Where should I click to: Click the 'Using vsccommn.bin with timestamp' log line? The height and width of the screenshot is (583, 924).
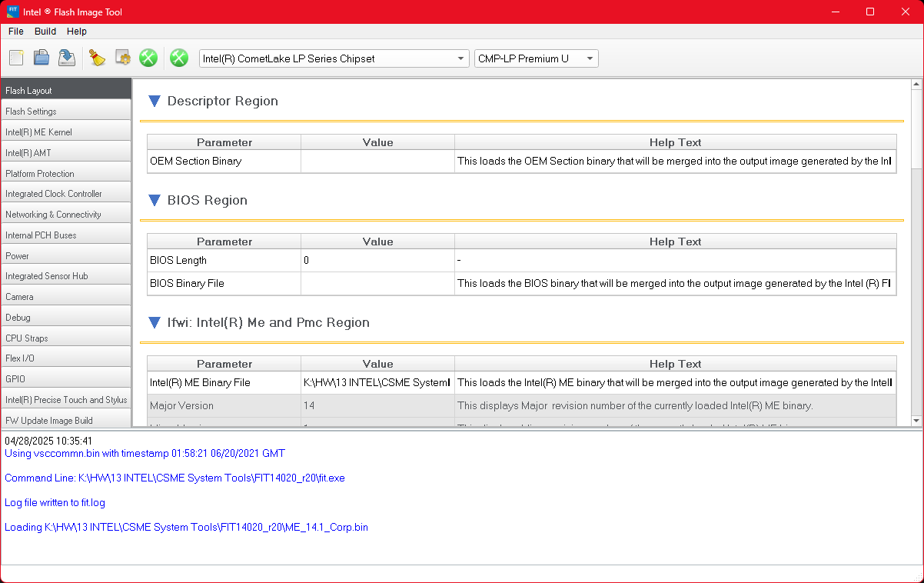pos(145,453)
